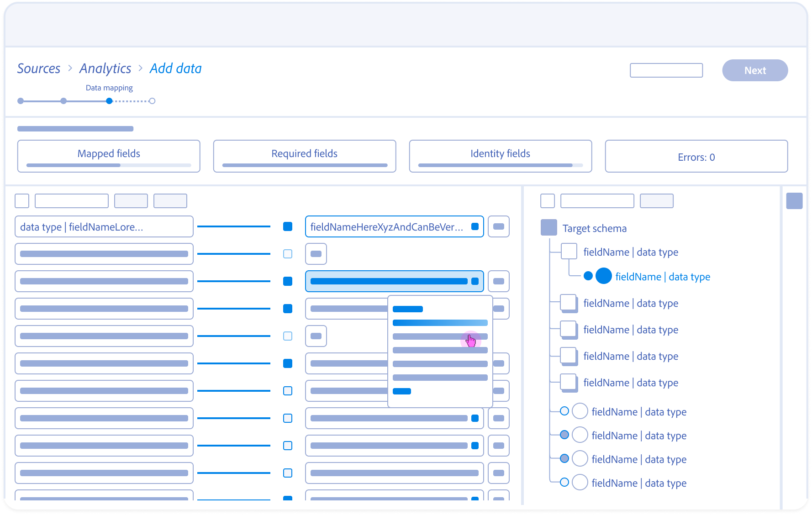Toggle the select-all checkbox above source fields
This screenshot has width=812, height=515.
pyautogui.click(x=22, y=201)
